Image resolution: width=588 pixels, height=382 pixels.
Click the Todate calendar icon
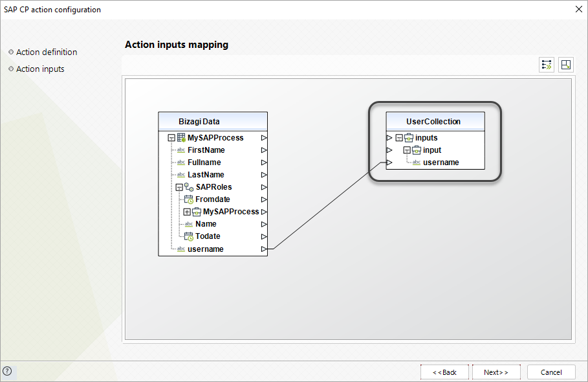189,236
